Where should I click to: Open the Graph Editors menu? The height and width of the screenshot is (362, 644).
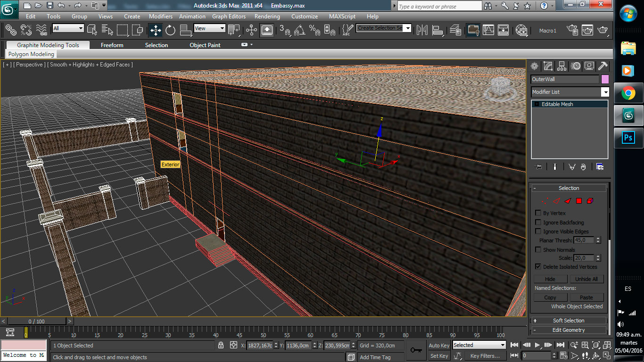[229, 16]
